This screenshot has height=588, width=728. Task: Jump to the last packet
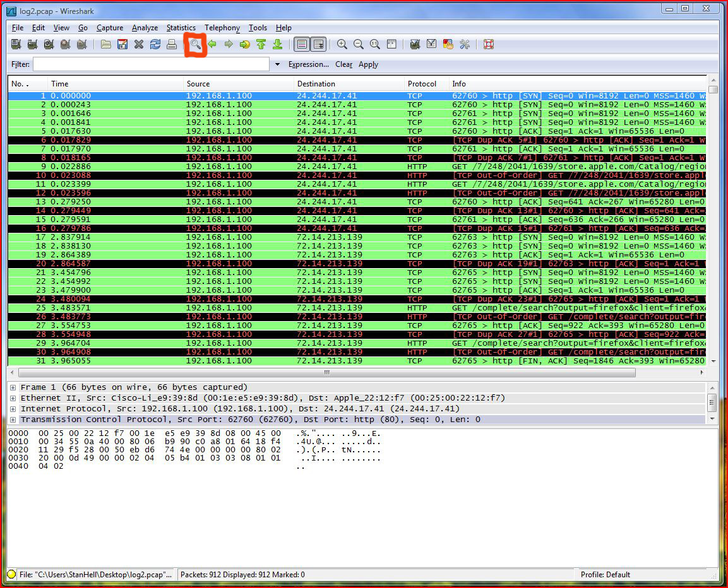pos(278,45)
